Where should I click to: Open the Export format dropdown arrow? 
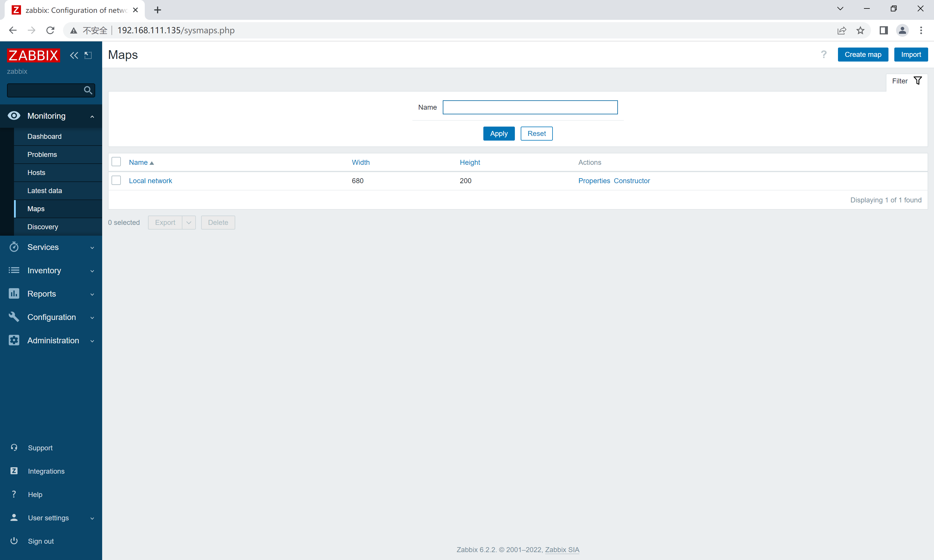point(189,223)
